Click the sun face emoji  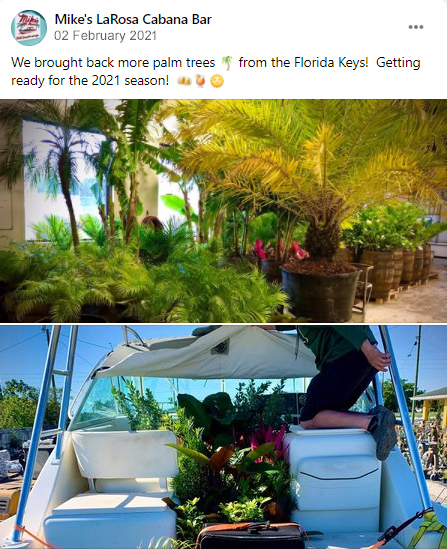click(x=217, y=81)
